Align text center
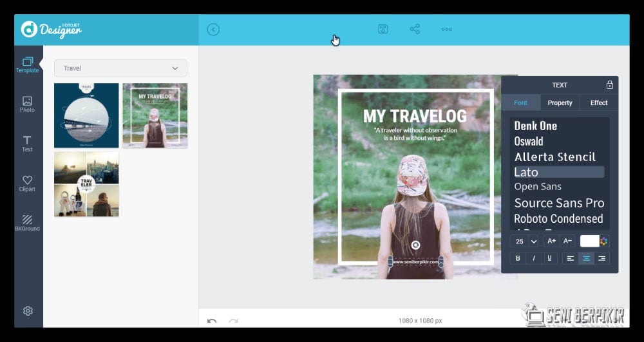This screenshot has height=342, width=644. (x=586, y=258)
